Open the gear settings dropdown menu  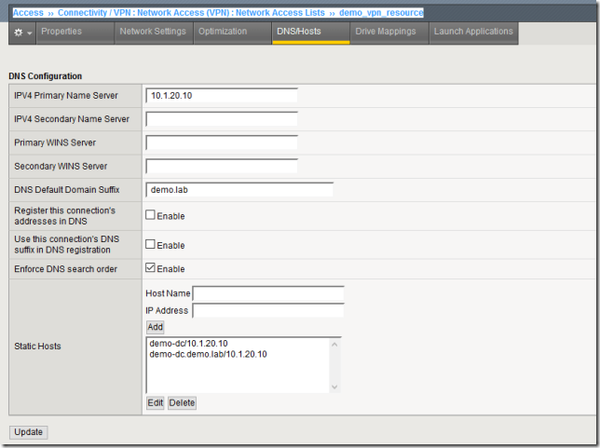tap(23, 33)
